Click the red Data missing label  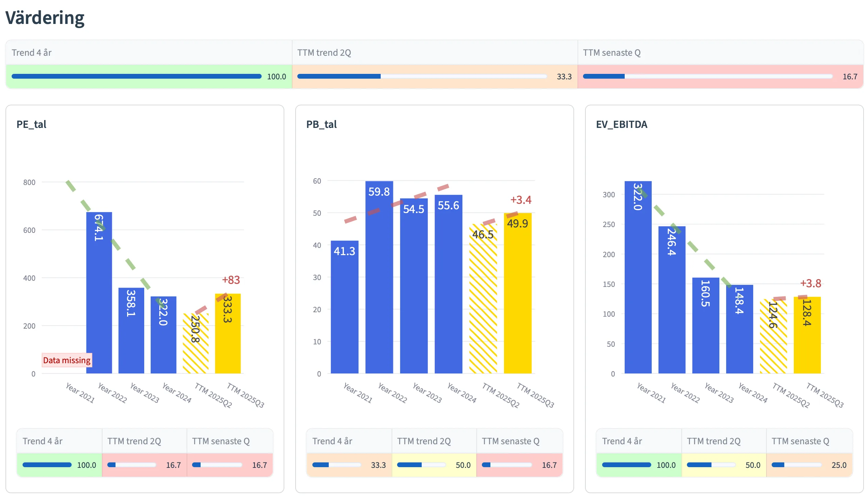(67, 360)
